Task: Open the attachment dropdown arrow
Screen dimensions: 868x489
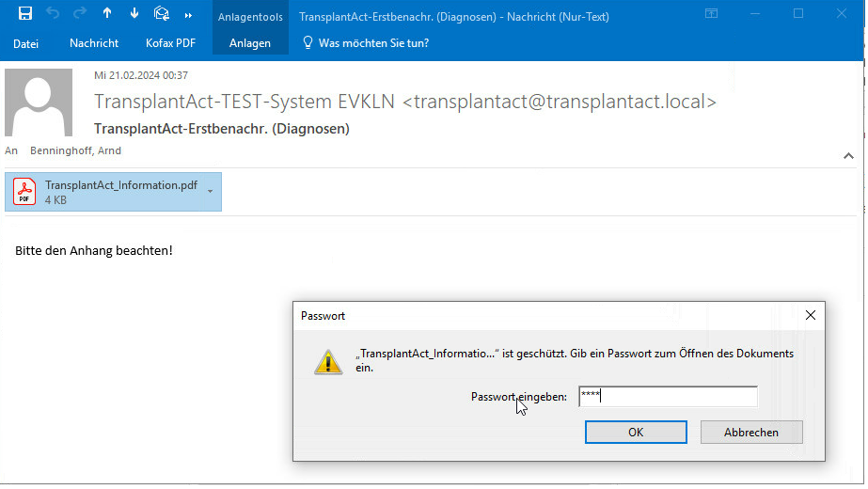Action: pos(210,192)
